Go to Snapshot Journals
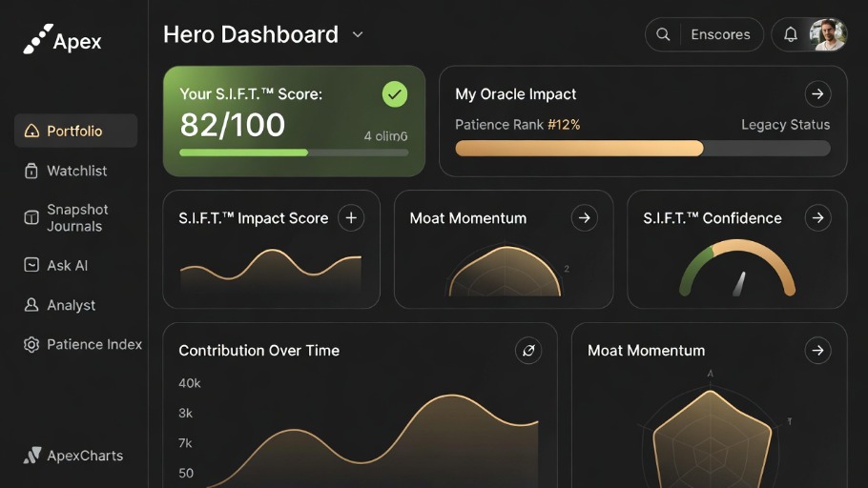868x488 pixels. click(x=76, y=218)
